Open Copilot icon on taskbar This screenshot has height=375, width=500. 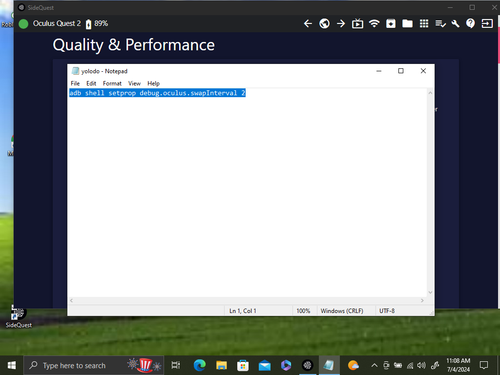[286, 365]
